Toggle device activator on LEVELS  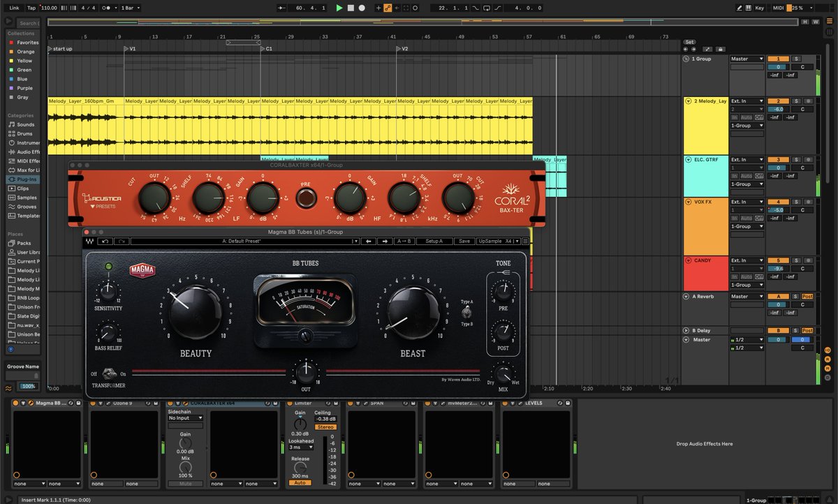point(506,403)
